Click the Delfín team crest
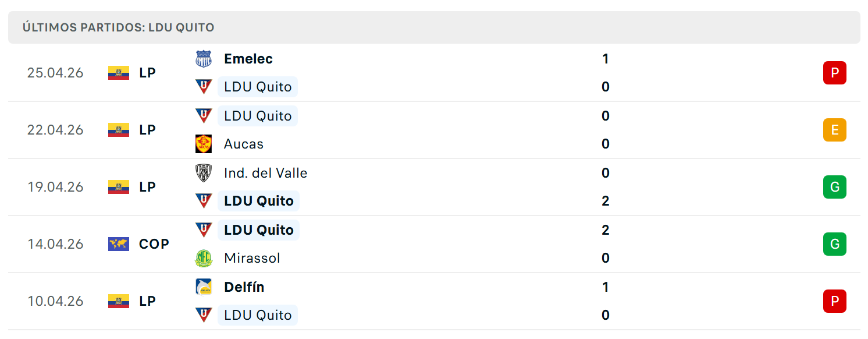The image size is (868, 339). pos(204,287)
